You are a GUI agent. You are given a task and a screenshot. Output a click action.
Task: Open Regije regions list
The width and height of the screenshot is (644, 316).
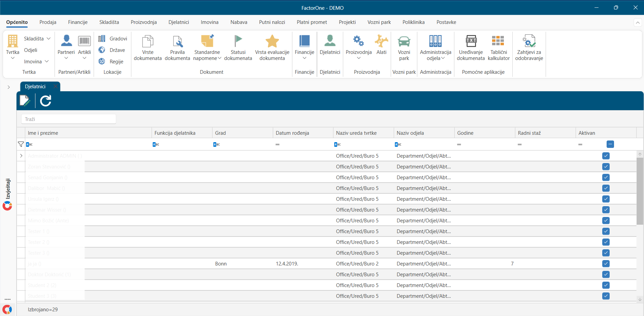coord(111,62)
